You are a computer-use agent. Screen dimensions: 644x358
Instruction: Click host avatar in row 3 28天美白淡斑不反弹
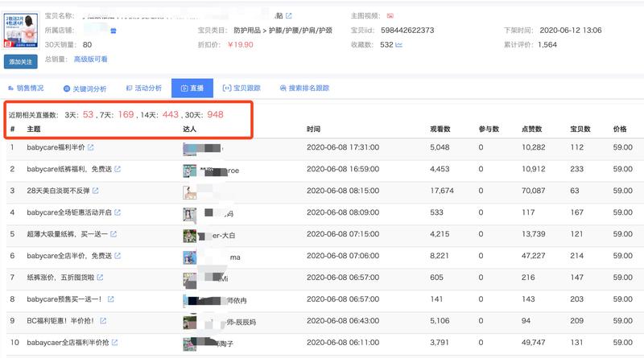[189, 192]
